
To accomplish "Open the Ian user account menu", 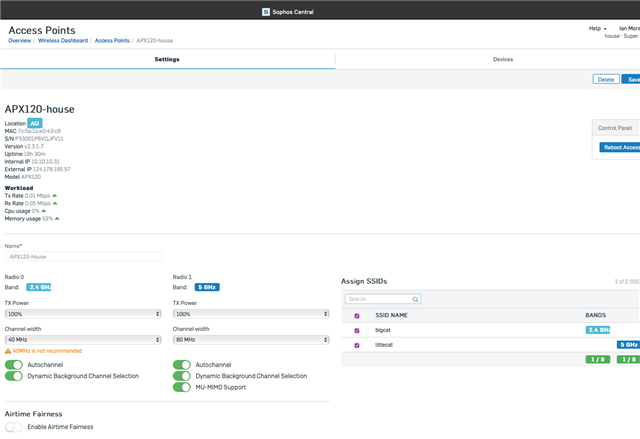I will pyautogui.click(x=629, y=29).
